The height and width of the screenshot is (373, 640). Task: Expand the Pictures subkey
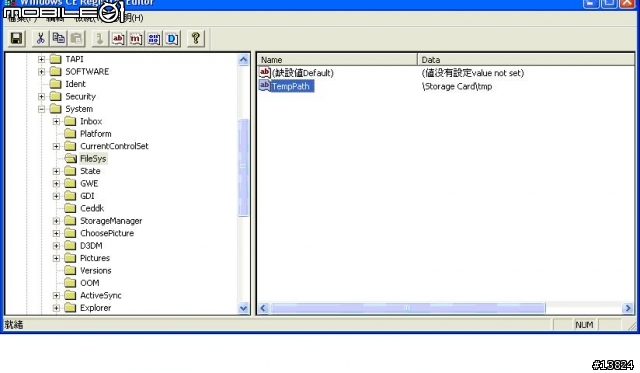56,258
